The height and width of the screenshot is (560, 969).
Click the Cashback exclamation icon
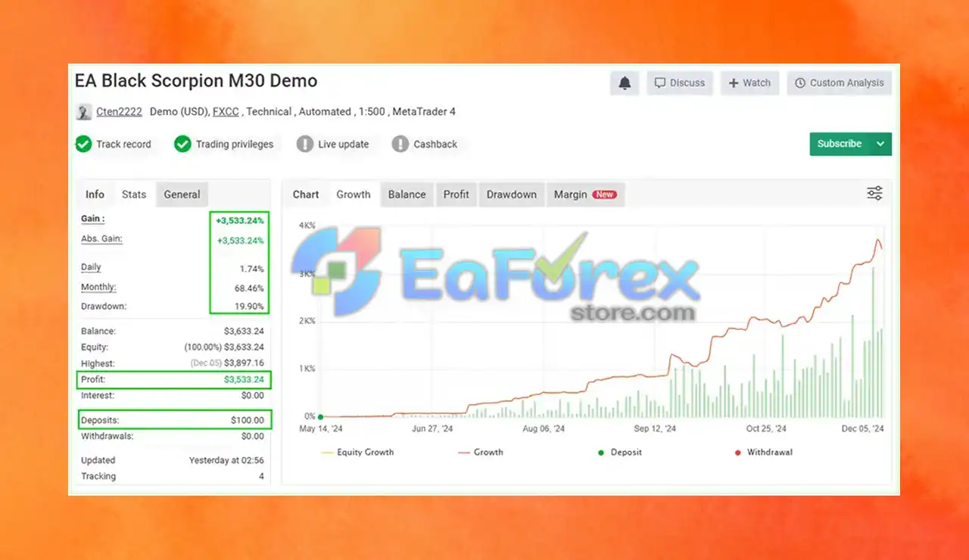[400, 144]
